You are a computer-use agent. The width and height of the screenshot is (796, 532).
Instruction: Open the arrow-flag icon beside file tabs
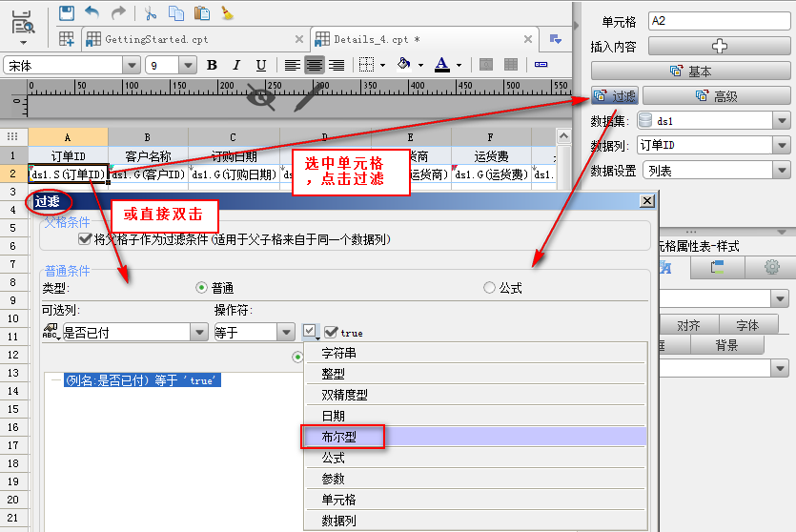(556, 39)
